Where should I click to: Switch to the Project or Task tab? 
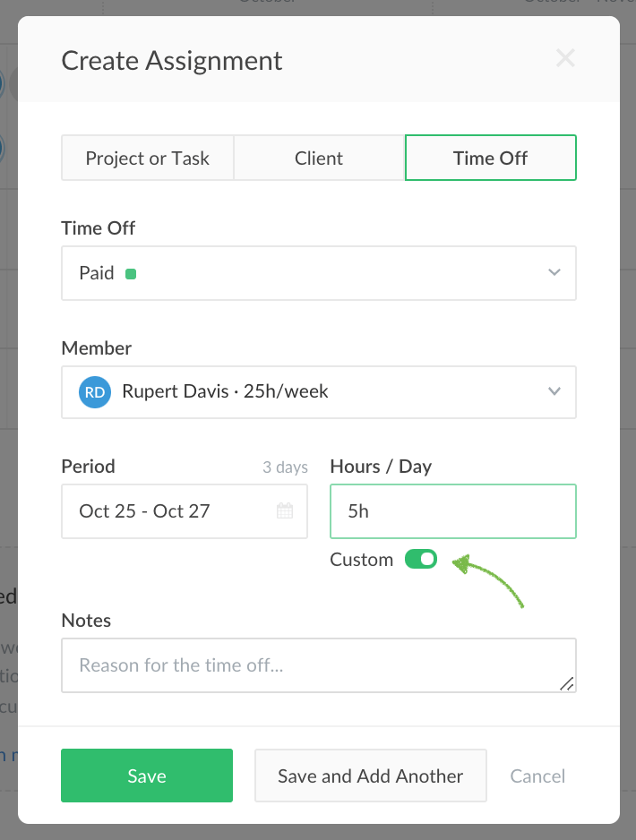[x=148, y=159]
